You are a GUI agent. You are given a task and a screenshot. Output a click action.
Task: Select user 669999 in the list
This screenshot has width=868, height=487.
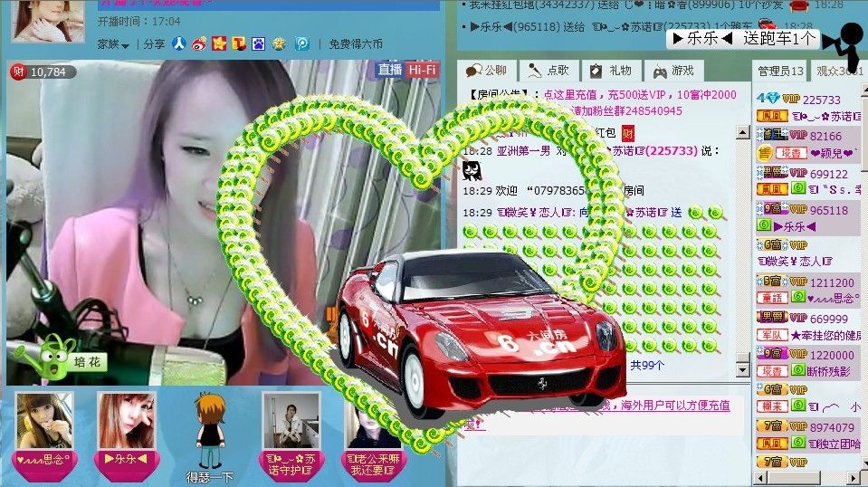pos(829,319)
